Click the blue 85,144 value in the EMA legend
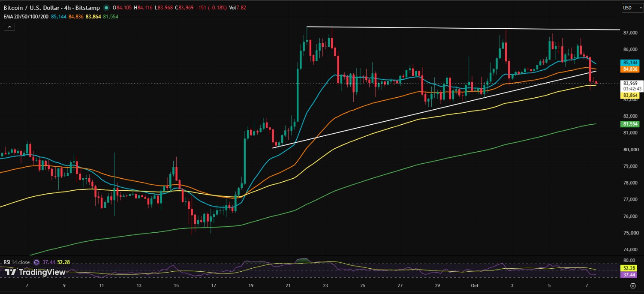 tap(59, 16)
